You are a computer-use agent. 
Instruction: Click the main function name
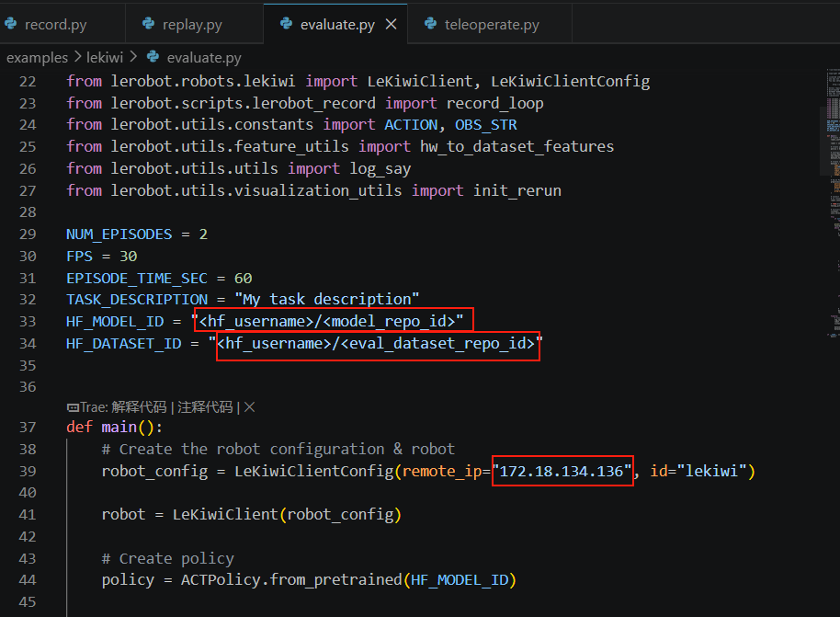click(x=119, y=428)
